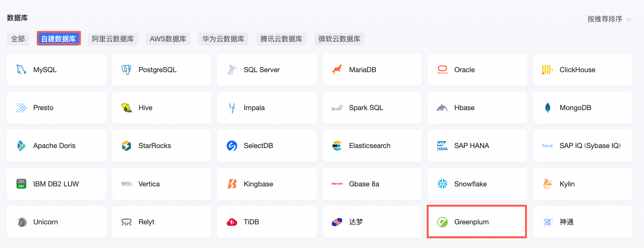Choose the MySQL label text
This screenshot has height=248, width=644.
point(45,70)
